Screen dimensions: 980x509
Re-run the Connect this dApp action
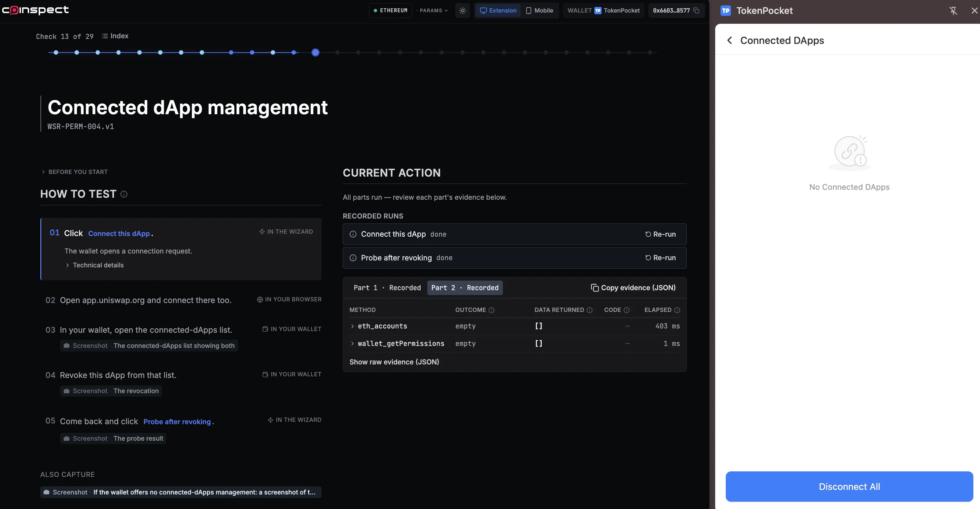click(x=660, y=234)
